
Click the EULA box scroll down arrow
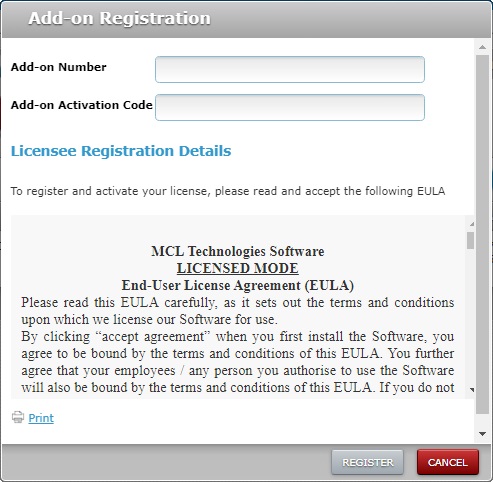[x=471, y=389]
